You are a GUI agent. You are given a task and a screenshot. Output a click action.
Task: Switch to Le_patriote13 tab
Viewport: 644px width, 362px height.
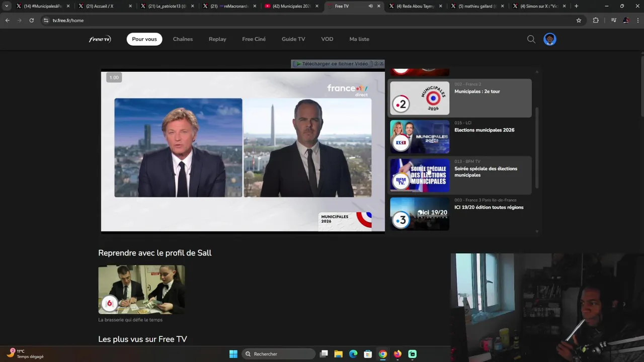click(167, 6)
